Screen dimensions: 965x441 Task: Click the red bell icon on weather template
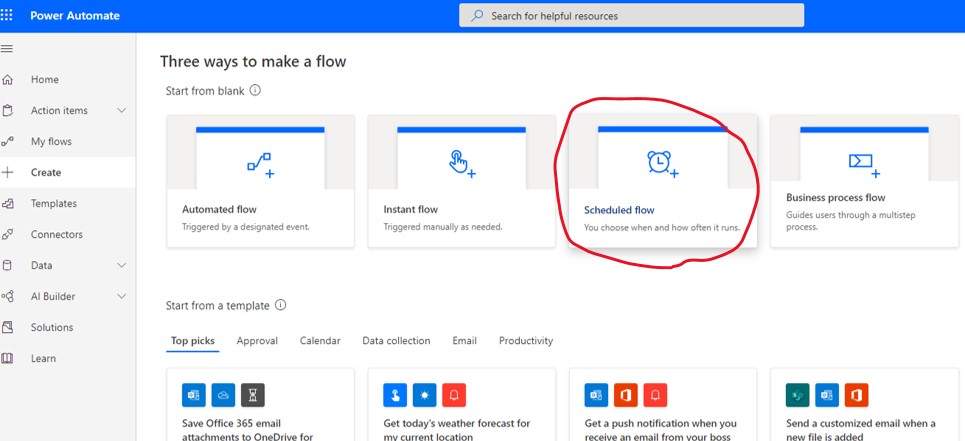coord(454,395)
